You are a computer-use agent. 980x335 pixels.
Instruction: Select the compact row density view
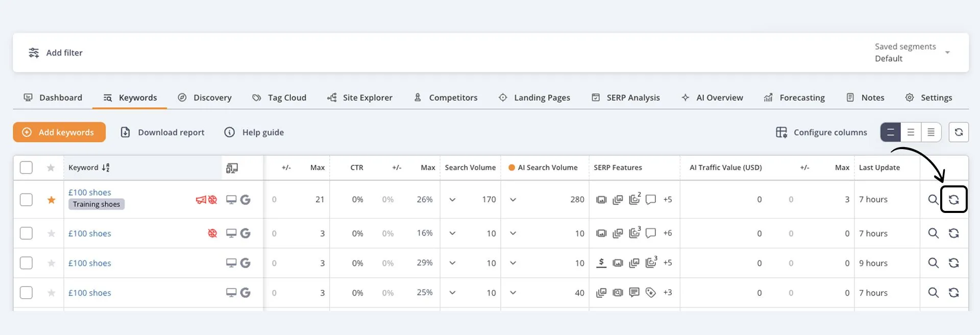click(930, 132)
